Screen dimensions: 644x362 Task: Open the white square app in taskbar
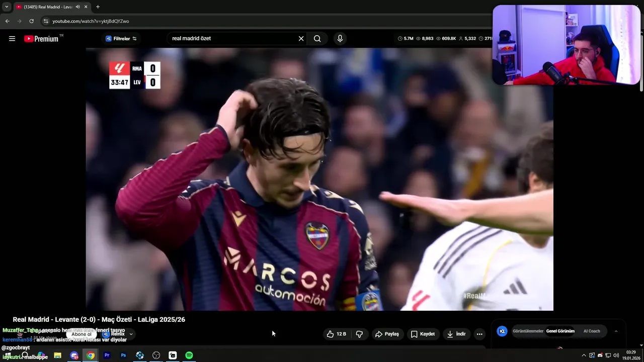[x=173, y=355]
